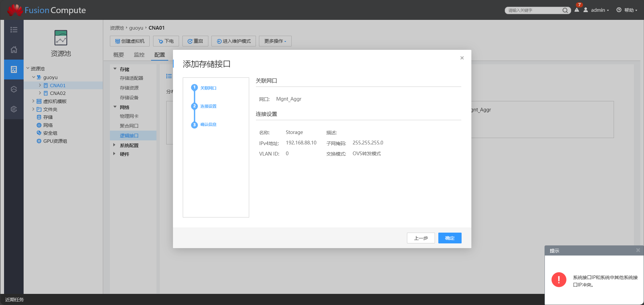Click 资源池 in the breadcrumb

(117, 28)
